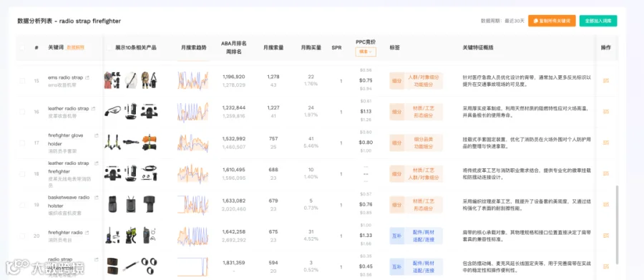
Task: Click the 人群/对象细分 tag in row 15
Action: (424, 77)
